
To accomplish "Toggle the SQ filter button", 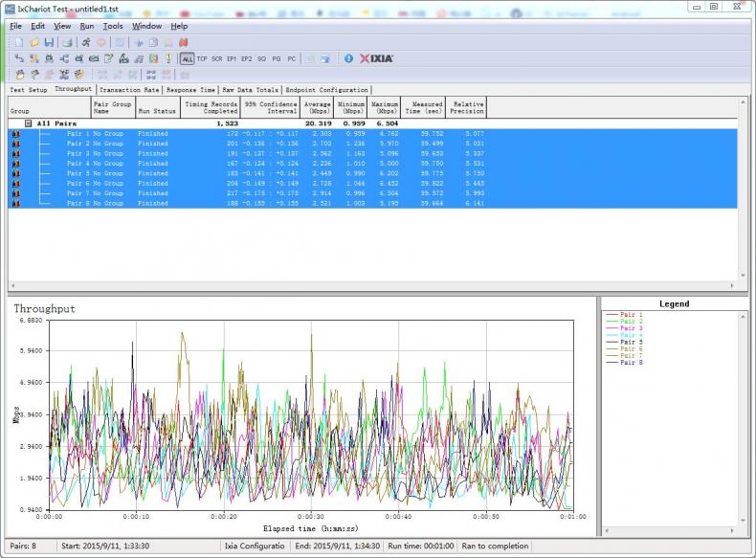I will [x=261, y=58].
